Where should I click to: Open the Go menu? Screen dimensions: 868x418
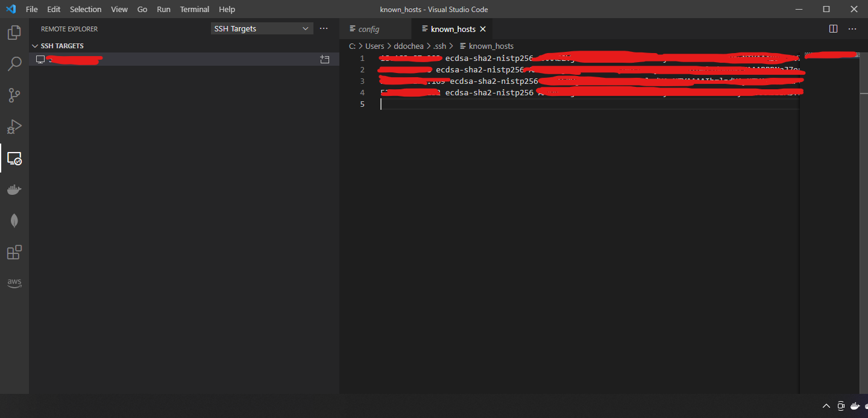(x=142, y=9)
